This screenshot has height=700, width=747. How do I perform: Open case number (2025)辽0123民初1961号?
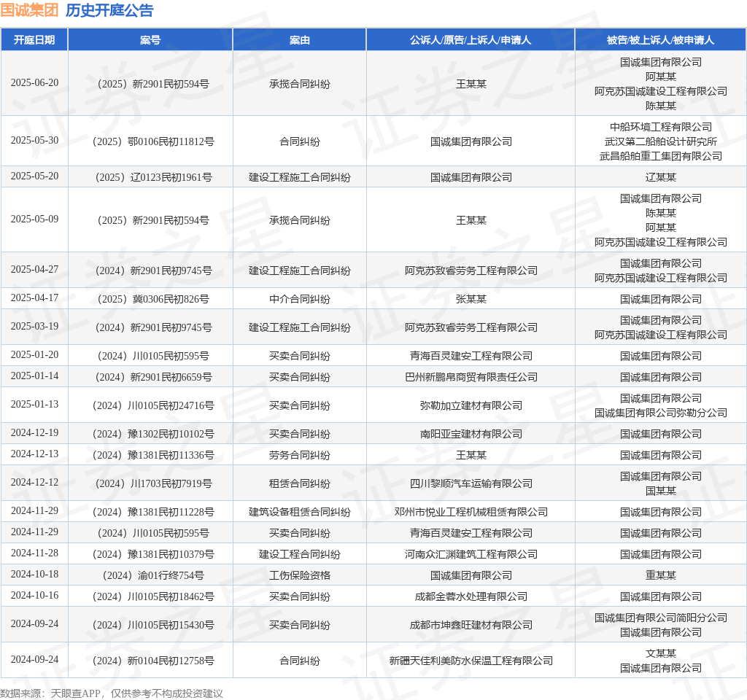coord(150,177)
